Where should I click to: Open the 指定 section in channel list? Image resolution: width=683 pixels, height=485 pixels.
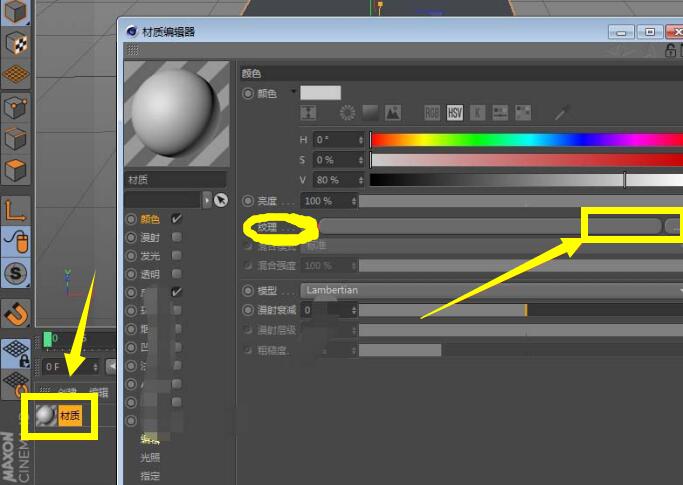tap(150, 475)
